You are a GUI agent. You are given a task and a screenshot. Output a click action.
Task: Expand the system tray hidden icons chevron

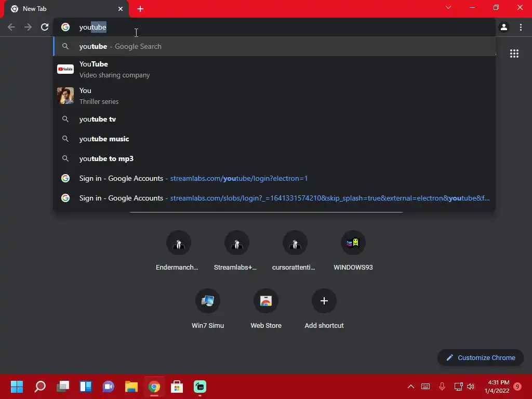click(411, 387)
